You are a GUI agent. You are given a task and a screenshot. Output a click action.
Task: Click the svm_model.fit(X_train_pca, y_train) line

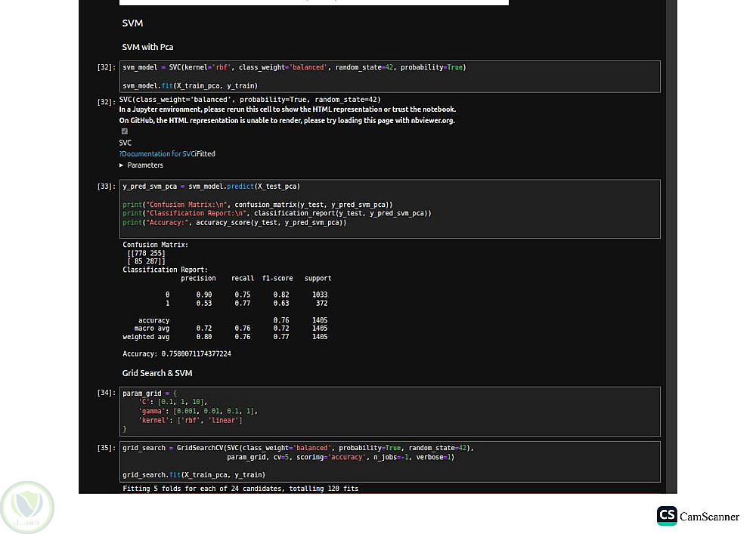coord(190,85)
